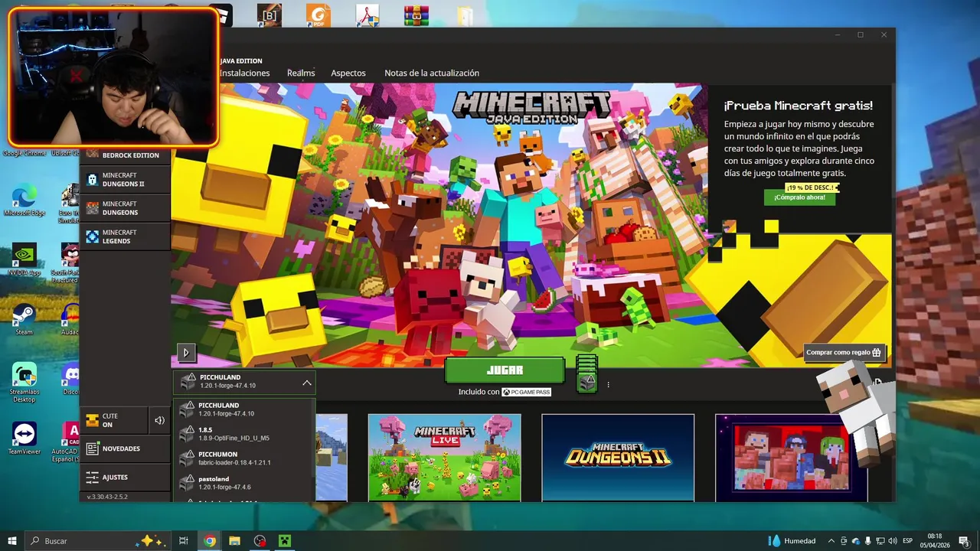Open the Minecraft Live news thumbnail
Image resolution: width=980 pixels, height=551 pixels.
tap(444, 458)
